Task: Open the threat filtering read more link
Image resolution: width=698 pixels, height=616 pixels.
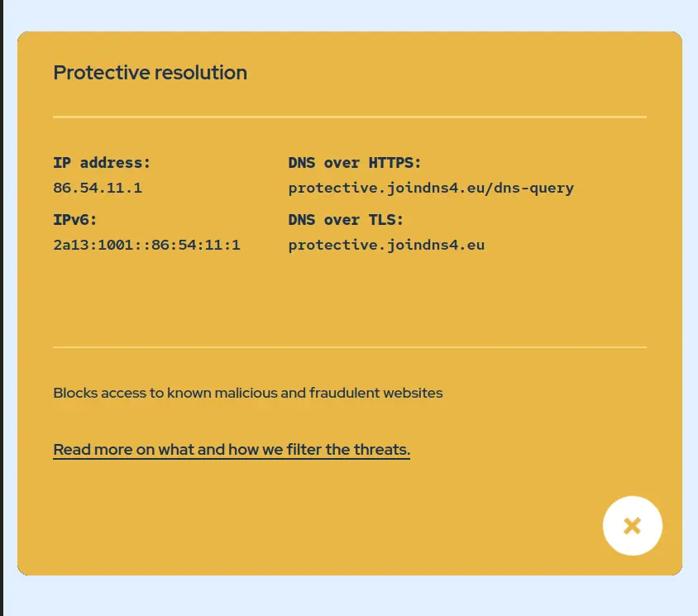Action: (x=232, y=450)
